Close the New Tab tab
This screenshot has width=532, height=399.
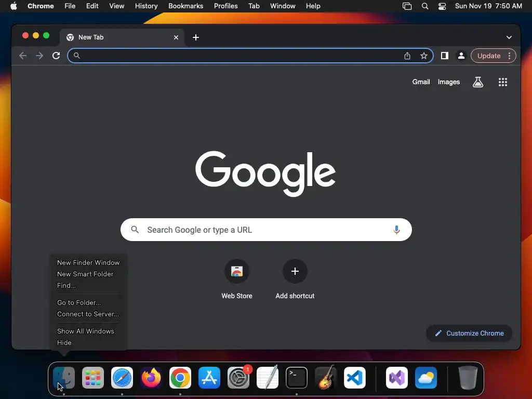[176, 37]
